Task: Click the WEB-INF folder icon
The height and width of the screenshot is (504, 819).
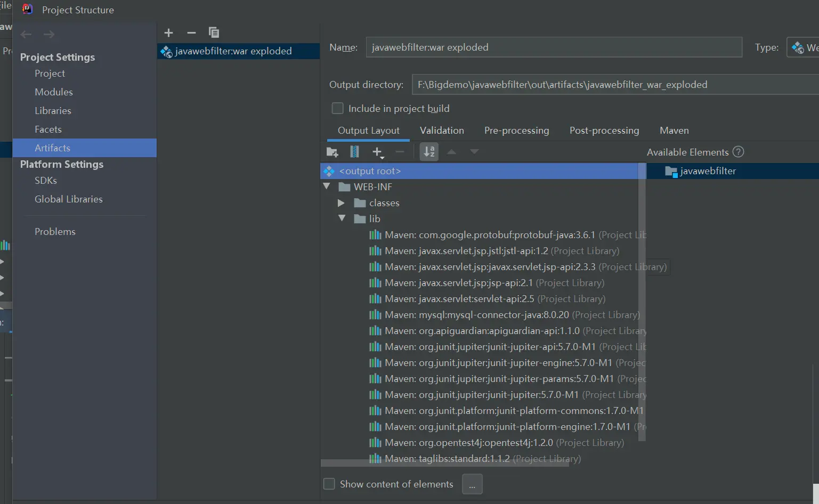Action: (x=344, y=187)
